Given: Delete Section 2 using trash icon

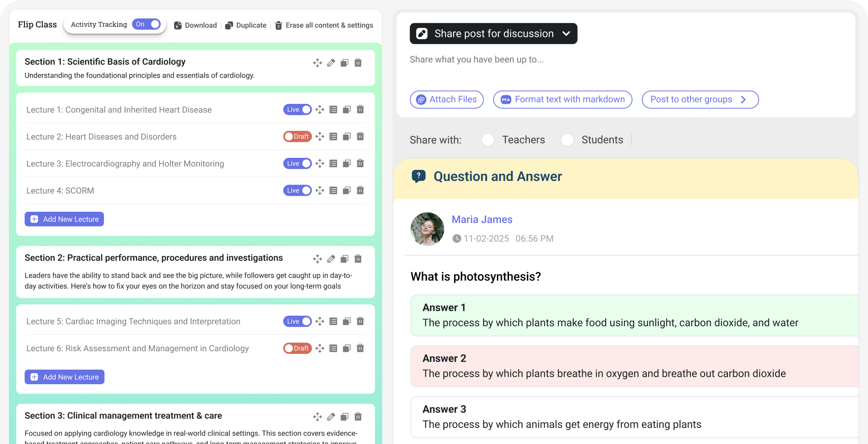Looking at the screenshot, I should tap(358, 259).
